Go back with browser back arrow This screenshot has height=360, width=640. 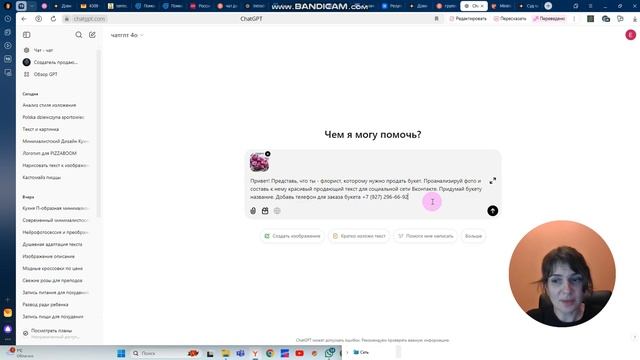click(24, 19)
